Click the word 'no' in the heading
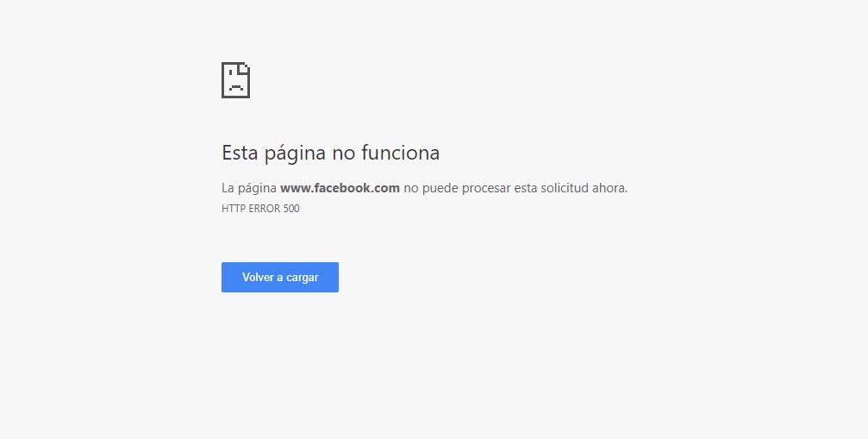This screenshot has height=439, width=868. click(x=343, y=154)
